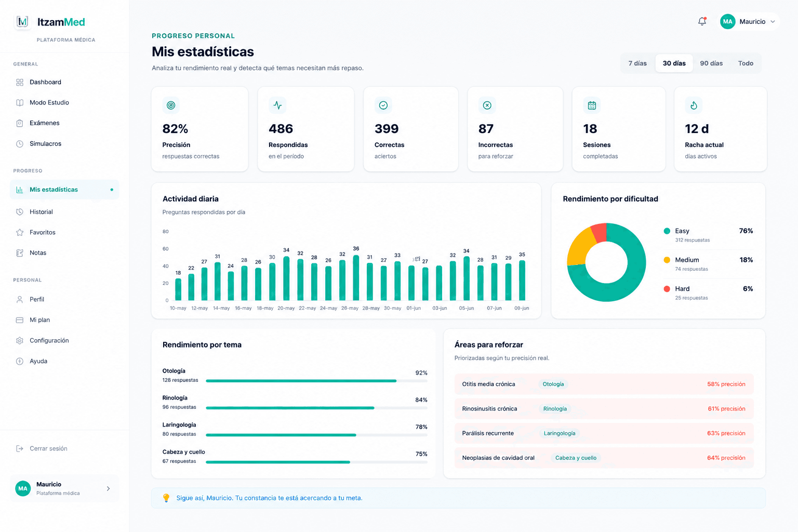
Task: Open the Otitis media crónica row
Action: (x=604, y=384)
